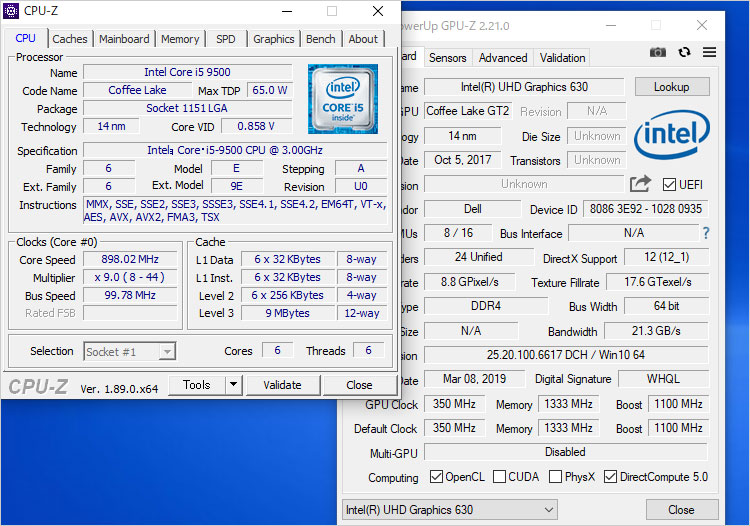
Task: Click the Lookup button in GPU-Z
Action: pyautogui.click(x=672, y=87)
